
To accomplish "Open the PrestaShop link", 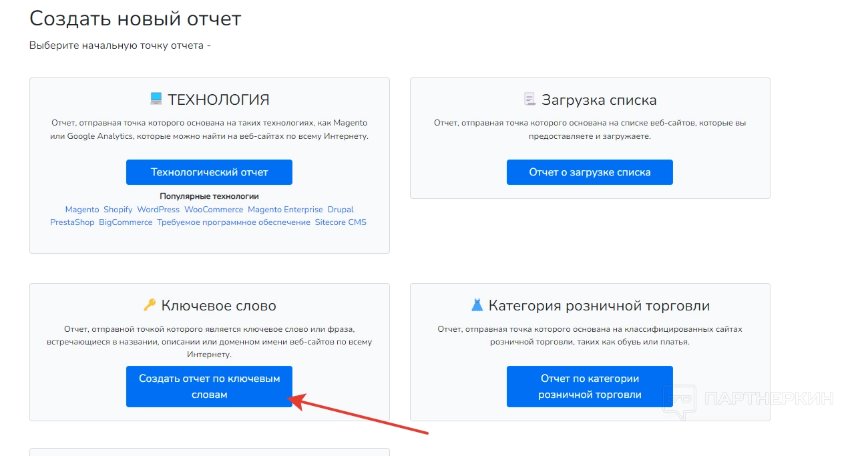I will tap(72, 222).
